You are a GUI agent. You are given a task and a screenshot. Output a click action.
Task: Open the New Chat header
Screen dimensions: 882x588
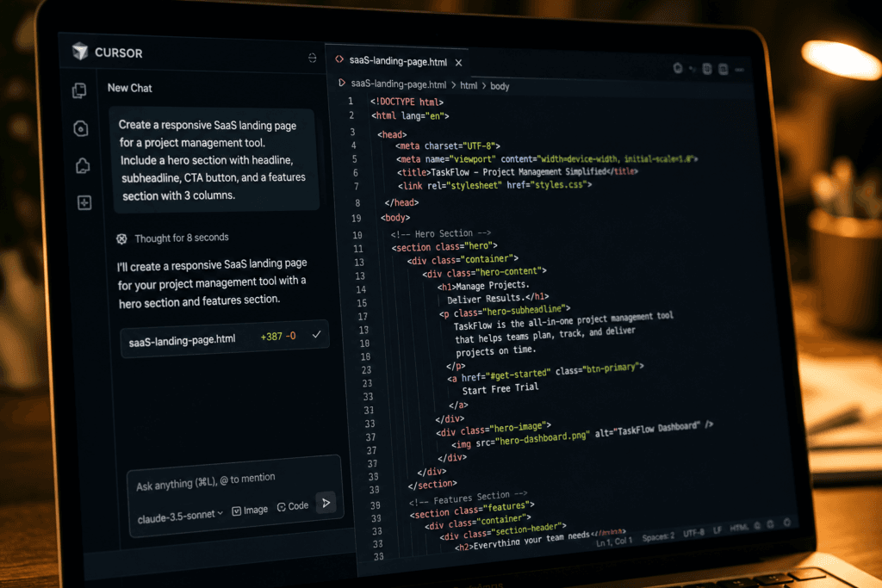click(129, 88)
